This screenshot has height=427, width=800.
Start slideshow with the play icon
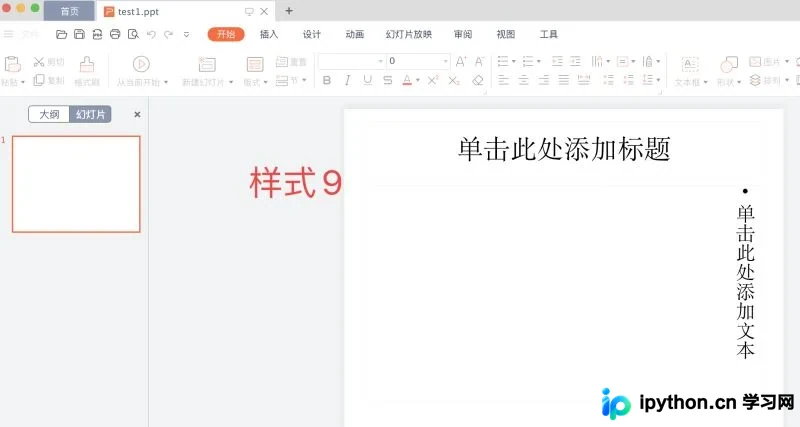pos(141,64)
